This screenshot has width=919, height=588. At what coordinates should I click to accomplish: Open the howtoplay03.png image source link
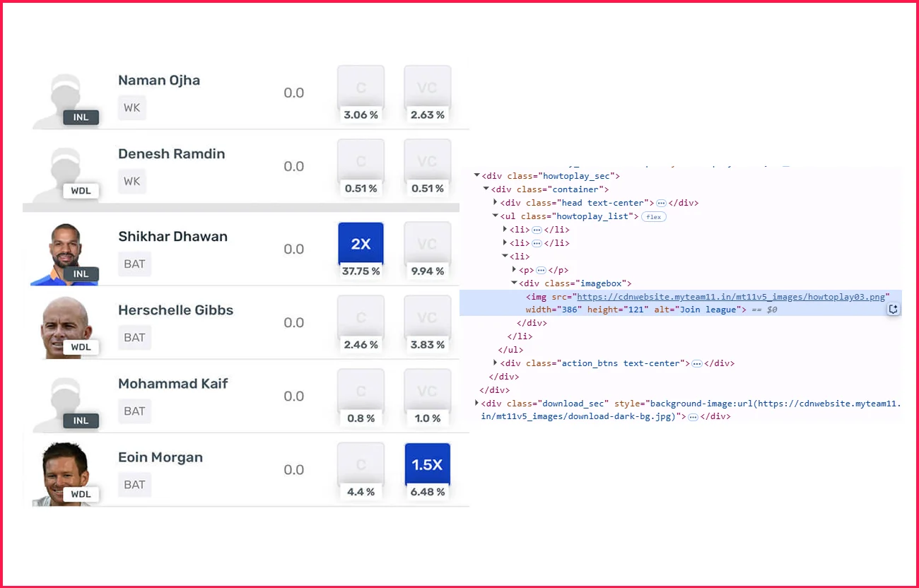pos(730,297)
